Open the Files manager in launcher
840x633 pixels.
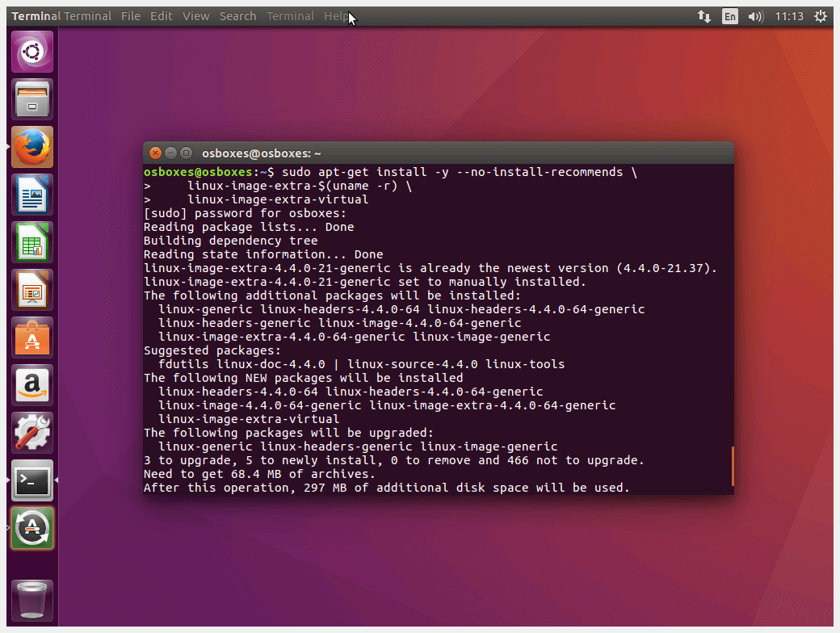pyautogui.click(x=32, y=100)
